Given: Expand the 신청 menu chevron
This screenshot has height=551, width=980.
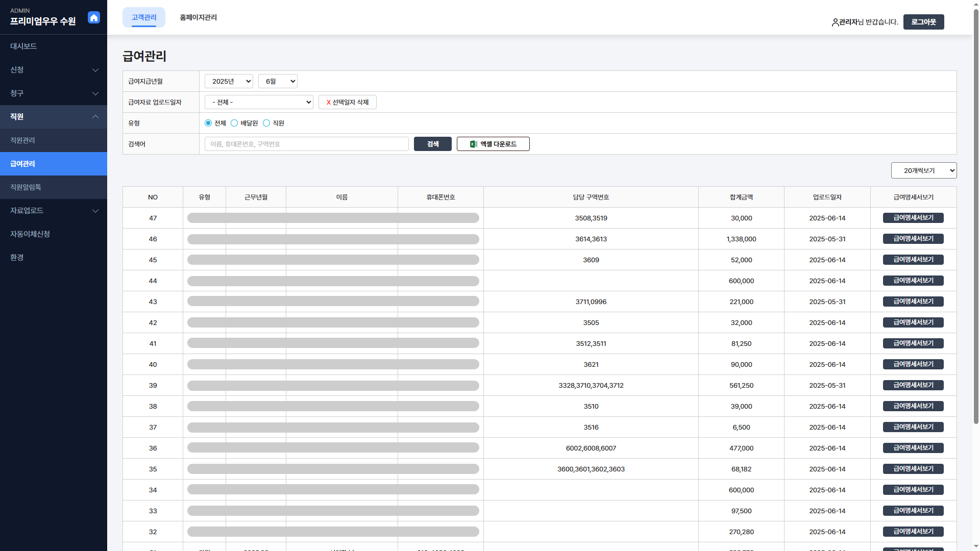Looking at the screenshot, I should pyautogui.click(x=95, y=70).
